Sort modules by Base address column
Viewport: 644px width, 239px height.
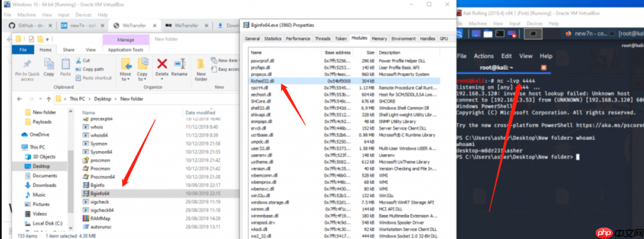coord(336,53)
